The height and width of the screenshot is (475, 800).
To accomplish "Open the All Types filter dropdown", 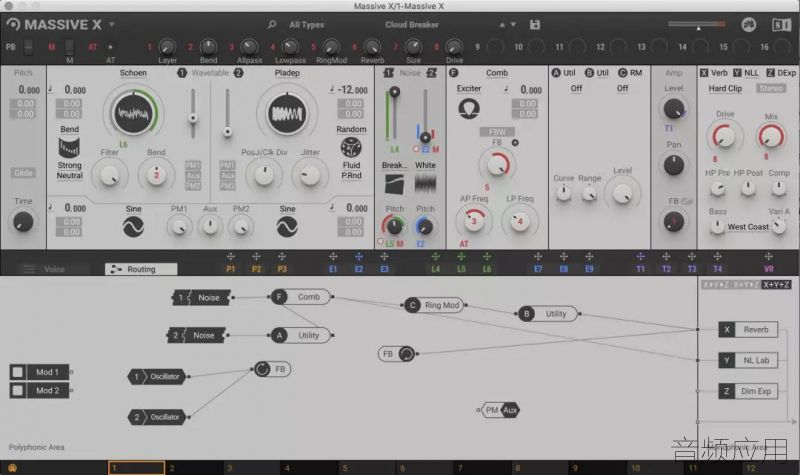I will coord(306,24).
